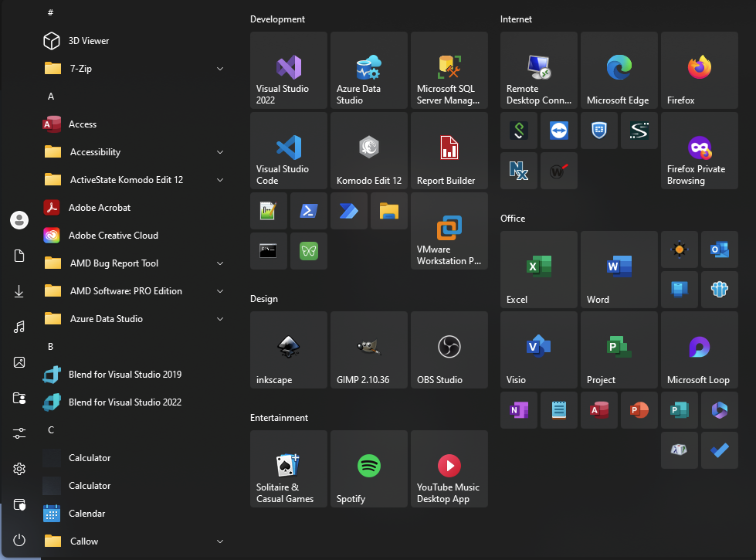This screenshot has height=560, width=756.
Task: Launch PowerPoint from the small tiles
Action: tap(639, 410)
